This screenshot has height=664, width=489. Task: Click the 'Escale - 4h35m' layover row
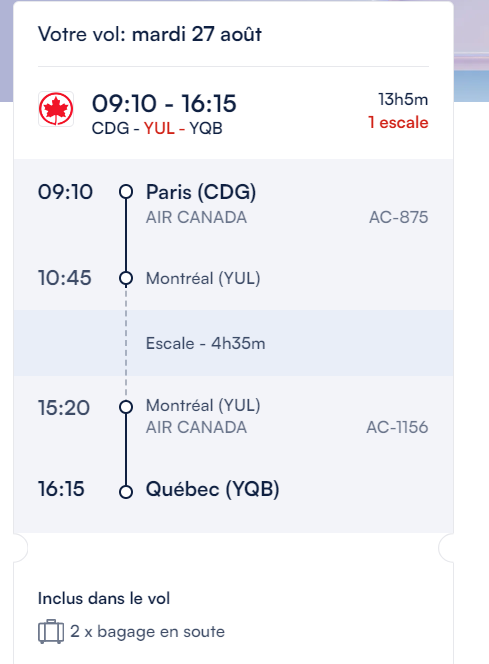(x=233, y=343)
